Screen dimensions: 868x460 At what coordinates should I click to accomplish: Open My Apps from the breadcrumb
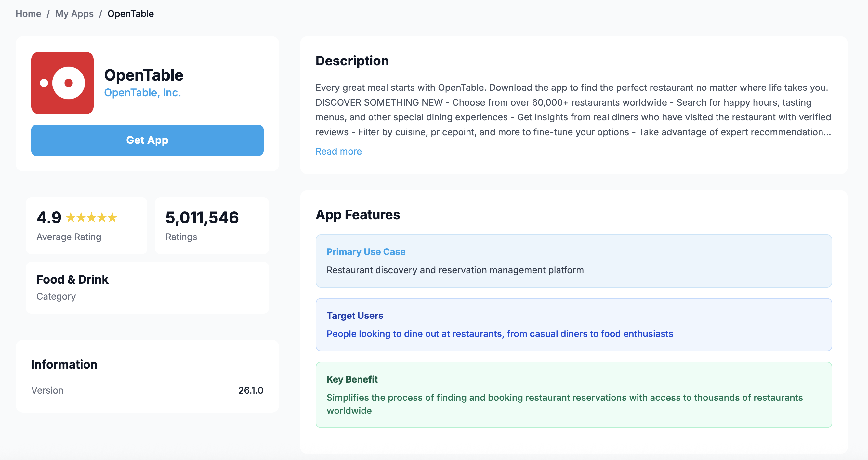[x=74, y=13]
